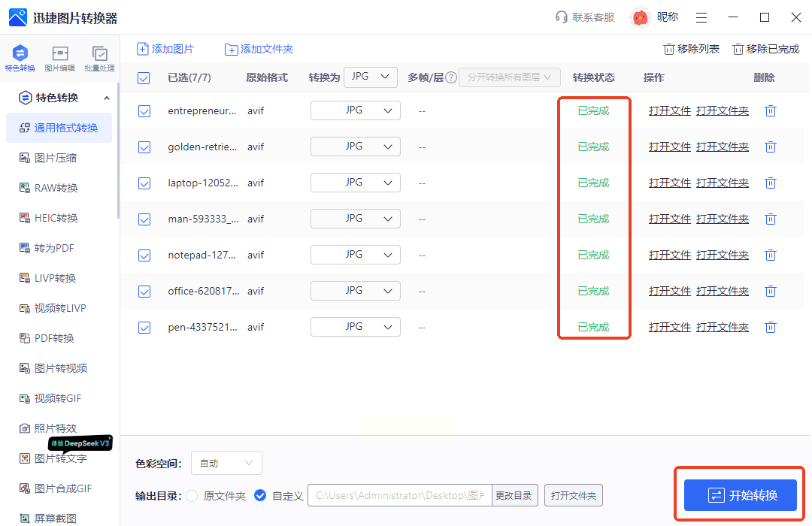
Task: Open 图片转视频 in sidebar
Action: [53, 368]
